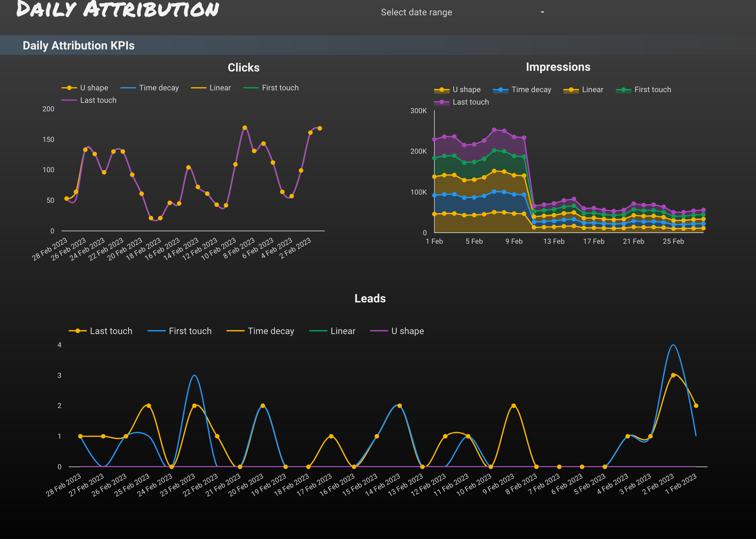Click Time decay legend marker in Impressions
Image resolution: width=756 pixels, height=539 pixels.
pyautogui.click(x=500, y=90)
